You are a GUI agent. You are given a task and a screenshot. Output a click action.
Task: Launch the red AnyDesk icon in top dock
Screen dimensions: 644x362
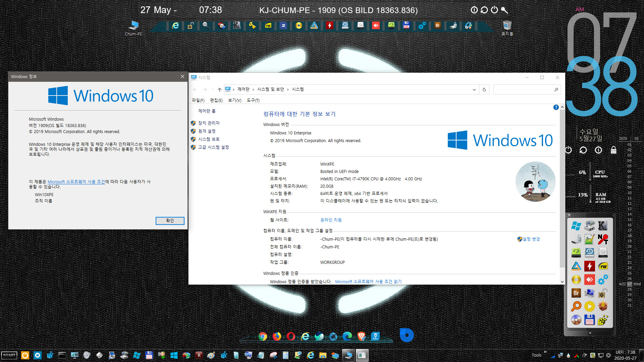tap(376, 25)
